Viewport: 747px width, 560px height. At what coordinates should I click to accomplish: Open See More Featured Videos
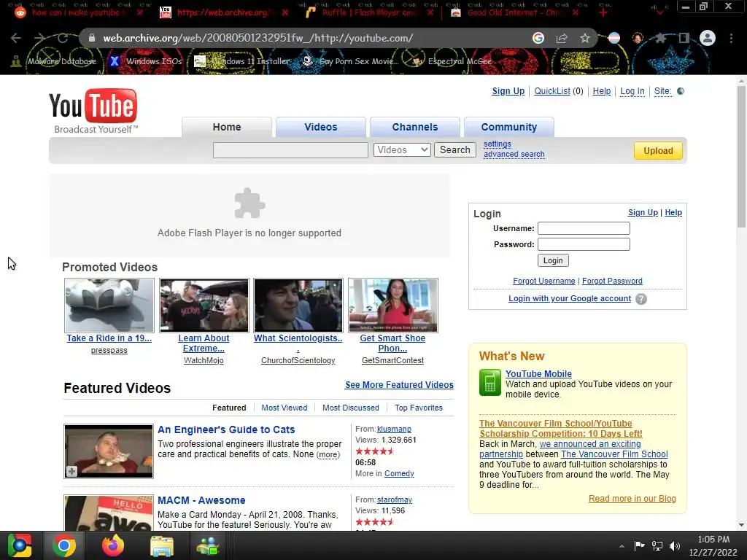399,385
